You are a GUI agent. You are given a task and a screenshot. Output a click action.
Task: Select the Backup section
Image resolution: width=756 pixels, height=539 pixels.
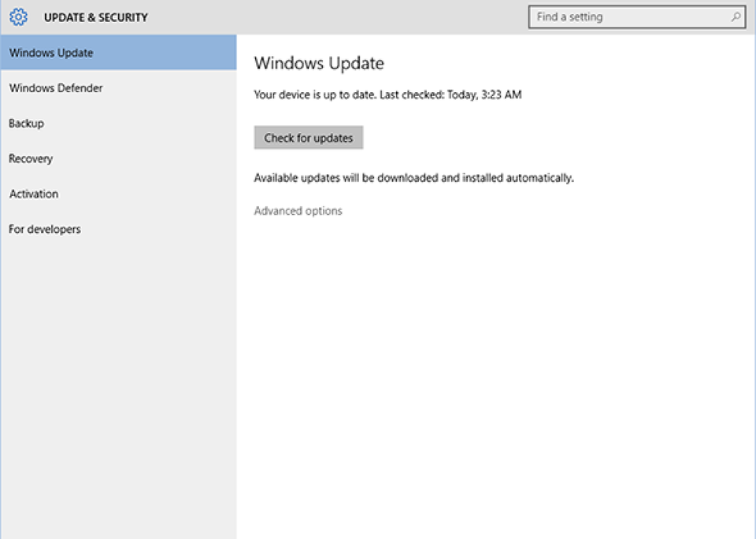coord(28,124)
